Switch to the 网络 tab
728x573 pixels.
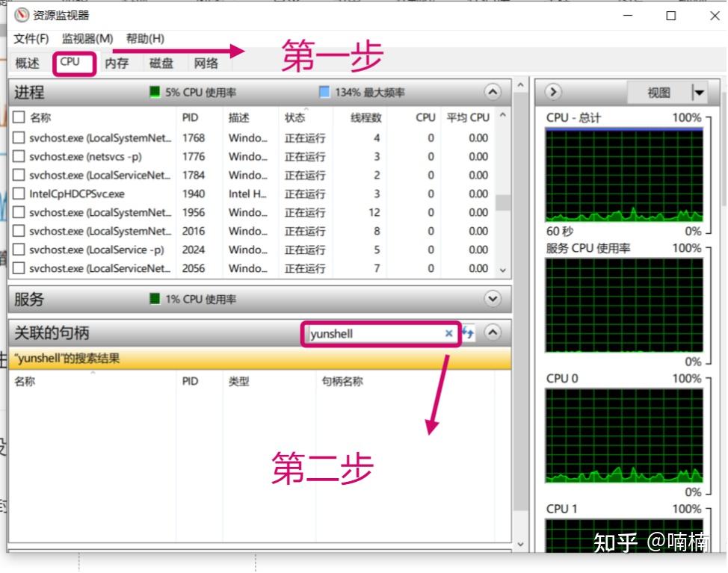tap(206, 63)
